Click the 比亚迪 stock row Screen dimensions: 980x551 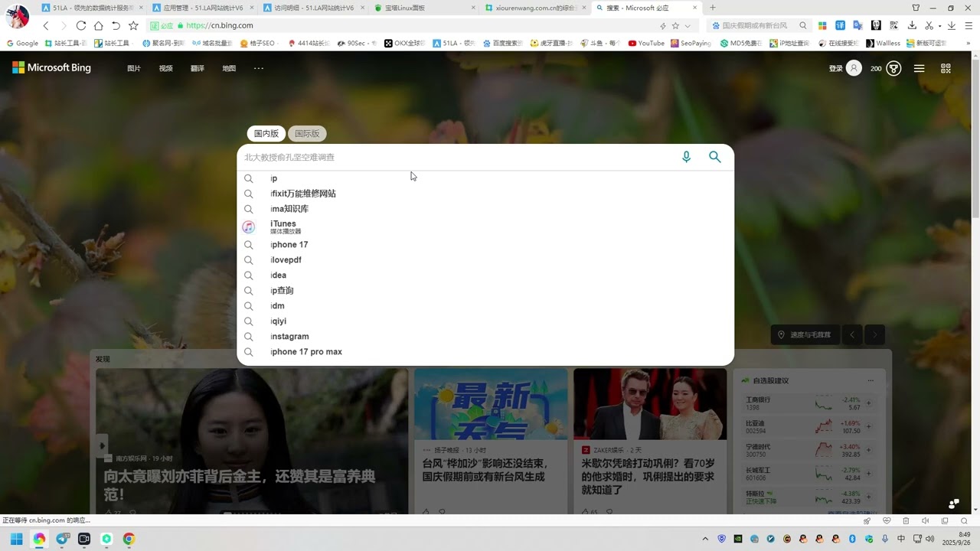(x=808, y=426)
